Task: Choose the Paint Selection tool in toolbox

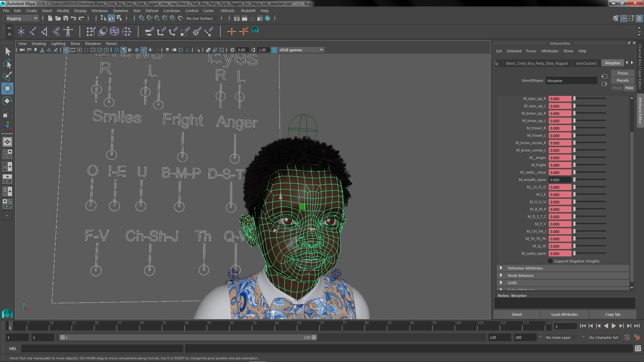Action: pyautogui.click(x=7, y=76)
